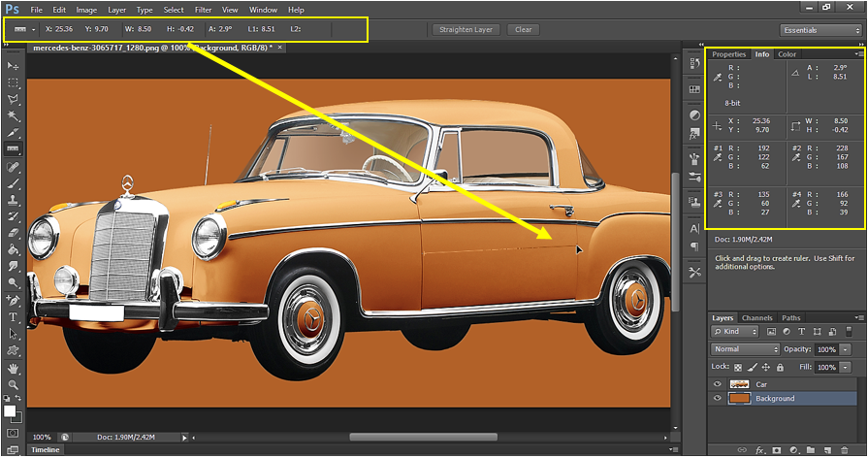The width and height of the screenshot is (868, 458).
Task: Select the Zoom tool in toolbox
Action: point(14,385)
